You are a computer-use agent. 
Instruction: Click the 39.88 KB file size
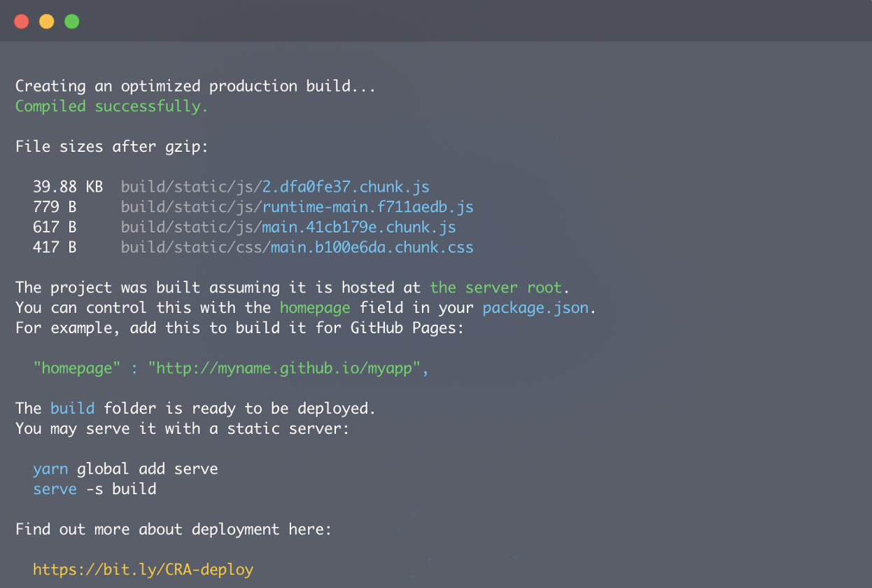coord(67,187)
